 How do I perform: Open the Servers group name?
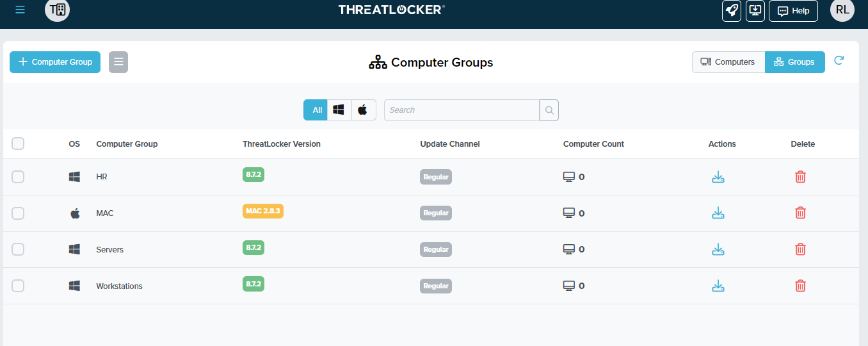click(x=110, y=250)
